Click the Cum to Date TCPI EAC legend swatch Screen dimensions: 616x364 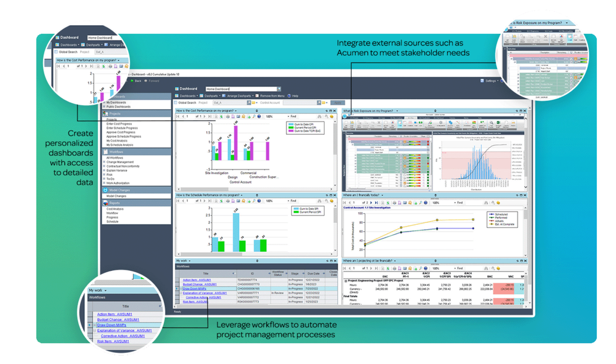(x=291, y=131)
